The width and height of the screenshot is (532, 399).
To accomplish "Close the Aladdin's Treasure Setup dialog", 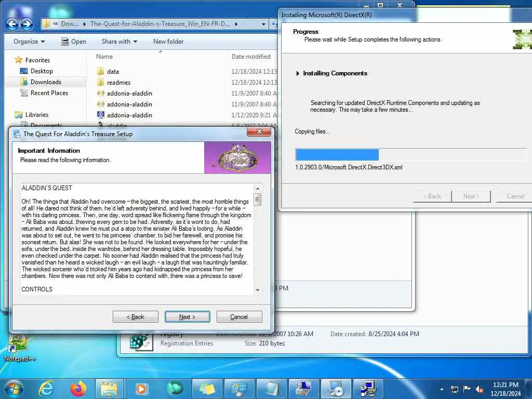I will pyautogui.click(x=259, y=131).
